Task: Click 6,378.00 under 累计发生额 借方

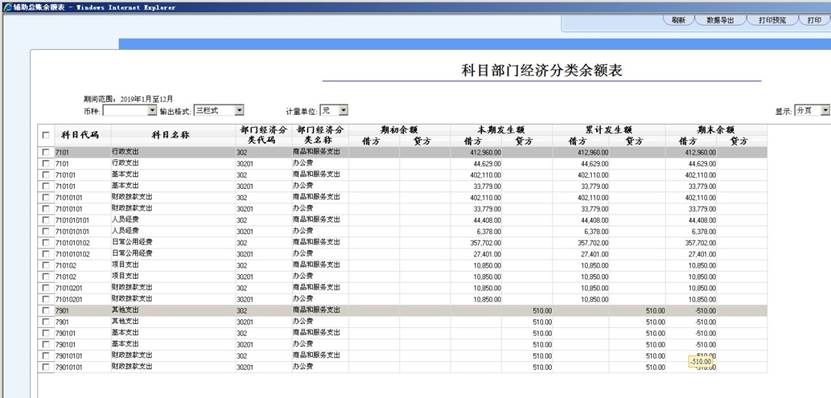Action: [596, 232]
